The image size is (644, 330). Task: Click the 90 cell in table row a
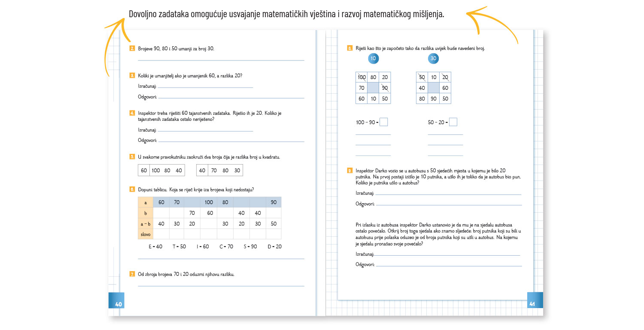pos(273,202)
